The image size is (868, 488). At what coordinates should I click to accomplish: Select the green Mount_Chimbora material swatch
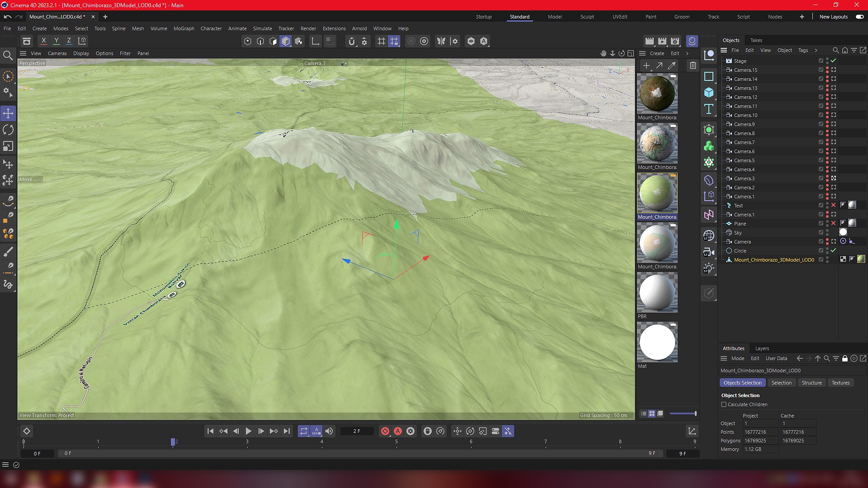click(657, 193)
